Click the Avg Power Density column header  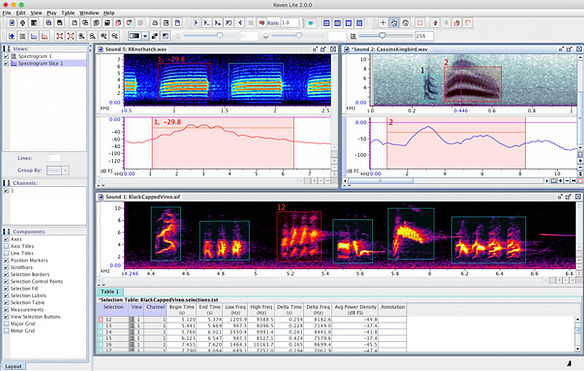pos(355,310)
